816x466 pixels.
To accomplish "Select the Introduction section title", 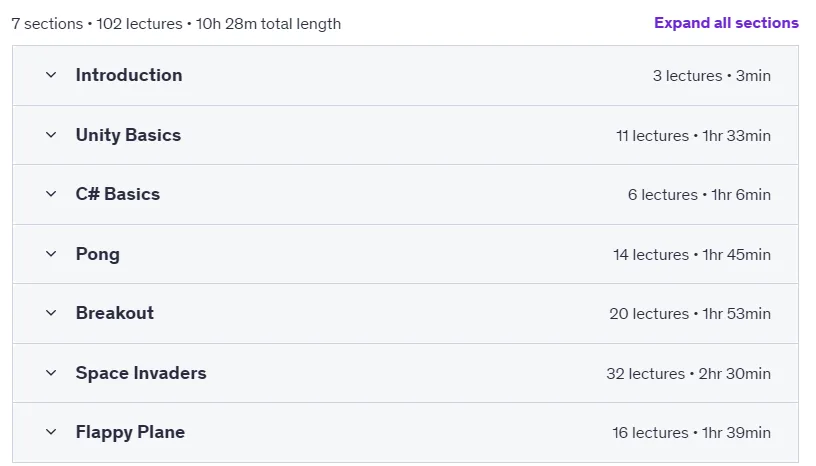I will 129,75.
